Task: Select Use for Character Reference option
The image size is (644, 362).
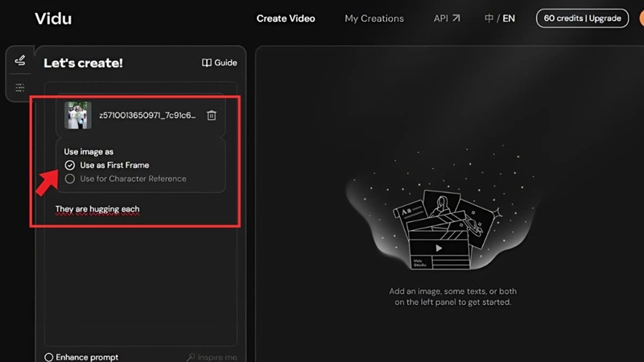Action: 71,179
